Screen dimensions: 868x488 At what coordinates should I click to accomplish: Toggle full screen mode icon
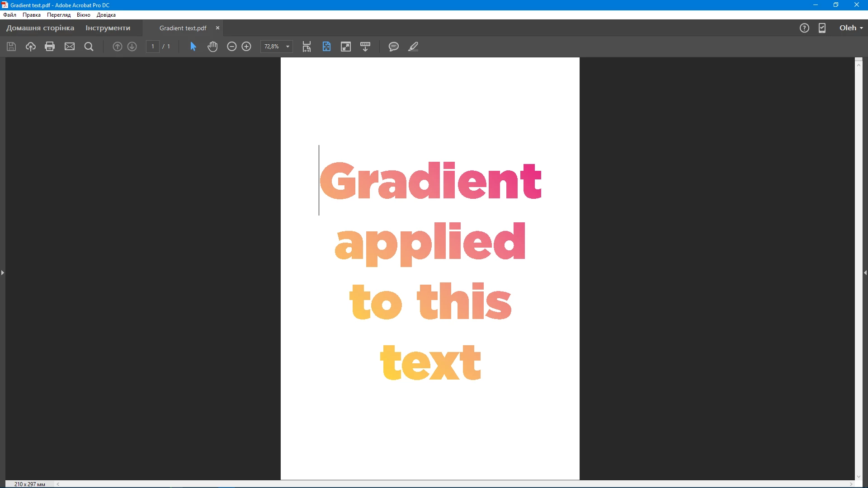click(x=346, y=47)
